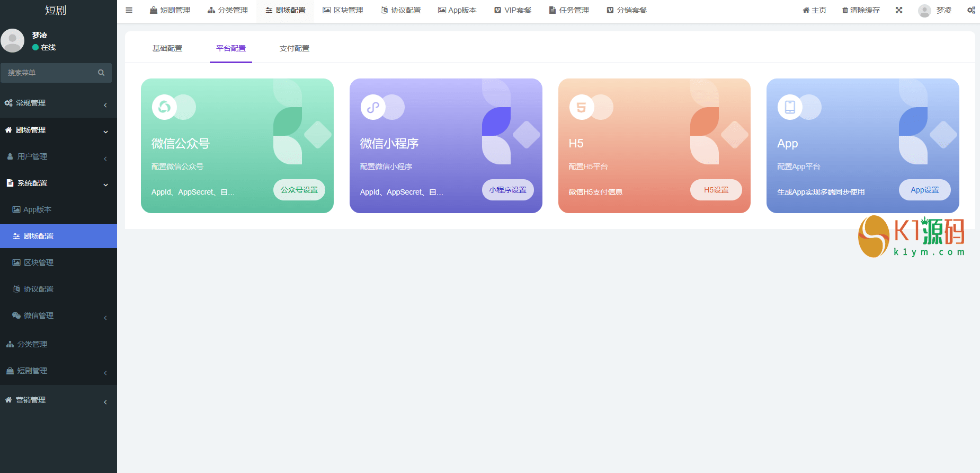
Task: Expand the 用户管理 sidebar menu
Action: [58, 156]
